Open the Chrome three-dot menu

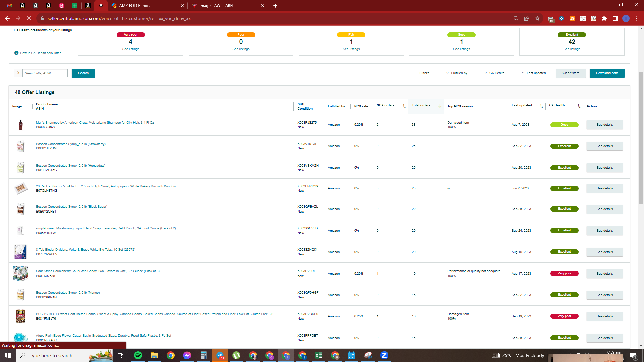(x=637, y=18)
